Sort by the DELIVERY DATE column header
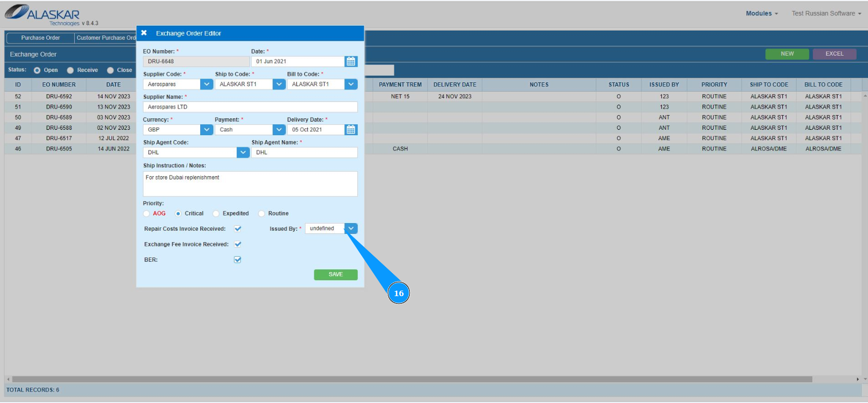 coord(455,85)
